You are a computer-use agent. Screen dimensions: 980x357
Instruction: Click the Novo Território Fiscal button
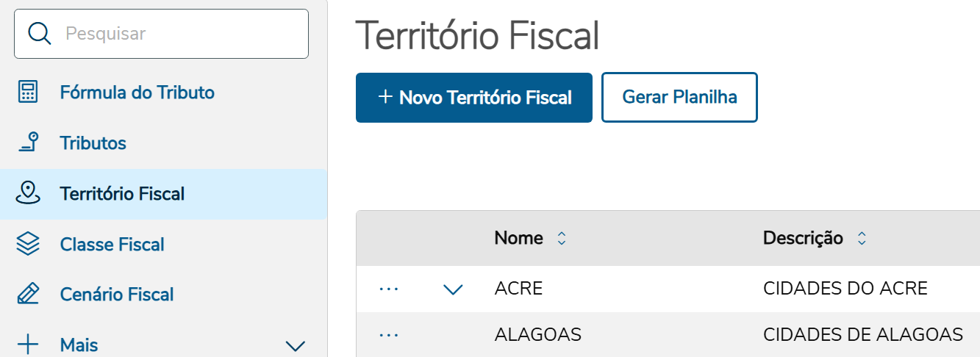474,98
